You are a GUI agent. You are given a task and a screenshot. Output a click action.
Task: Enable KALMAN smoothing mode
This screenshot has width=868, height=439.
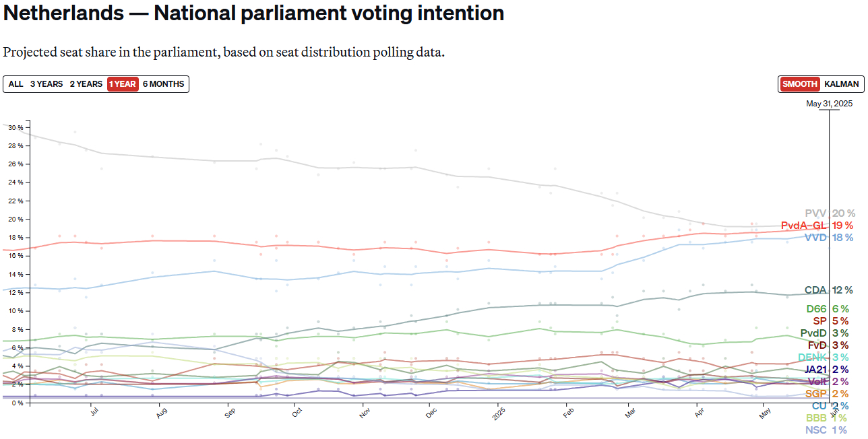coord(842,84)
